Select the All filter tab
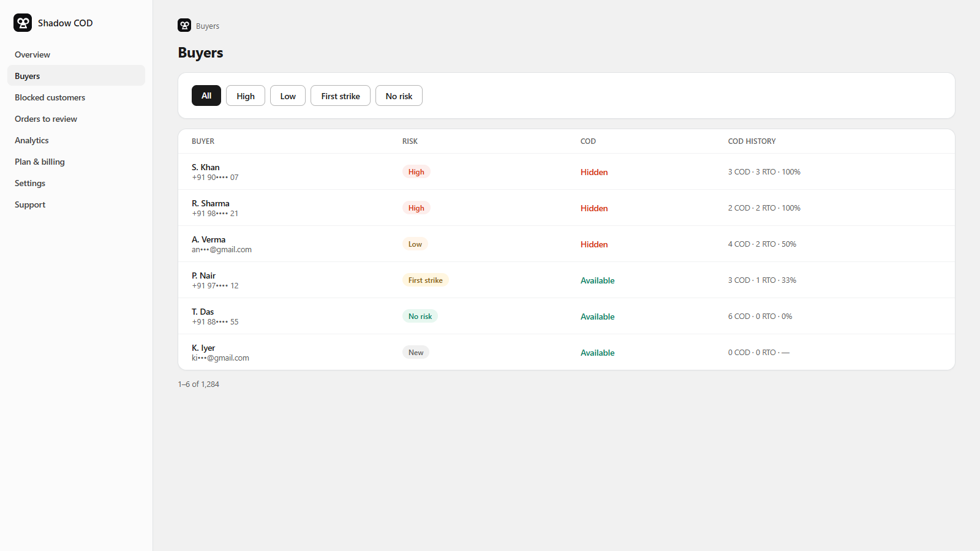The height and width of the screenshot is (551, 980). pyautogui.click(x=206, y=96)
